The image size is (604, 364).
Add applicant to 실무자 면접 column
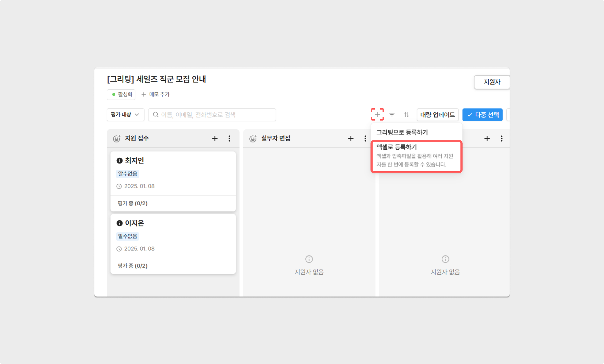coord(351,138)
